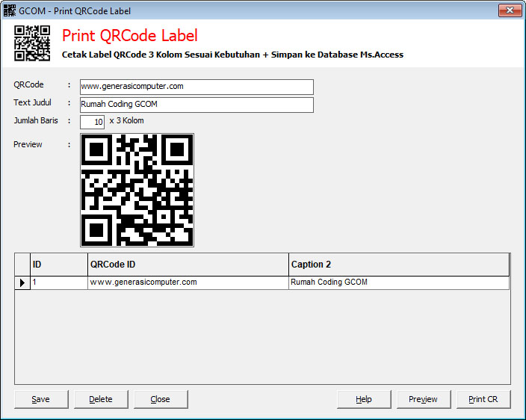
Task: Click the QR code logo in header
Action: pos(32,43)
